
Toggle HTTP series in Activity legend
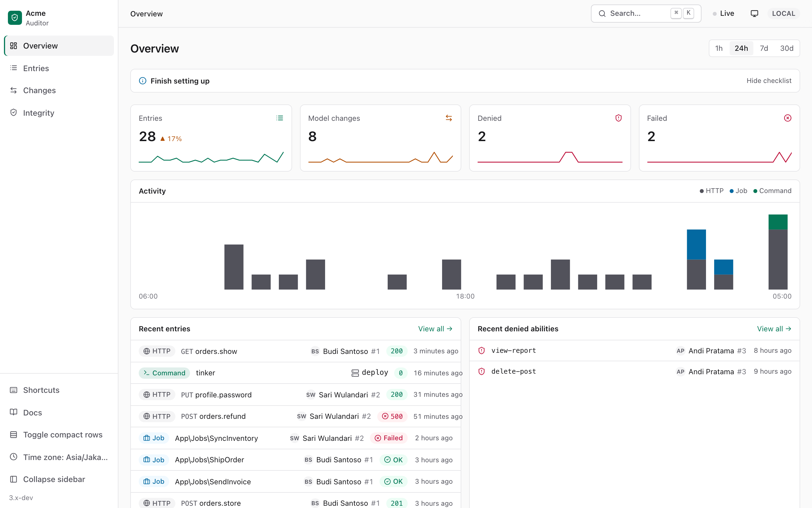[x=711, y=191]
